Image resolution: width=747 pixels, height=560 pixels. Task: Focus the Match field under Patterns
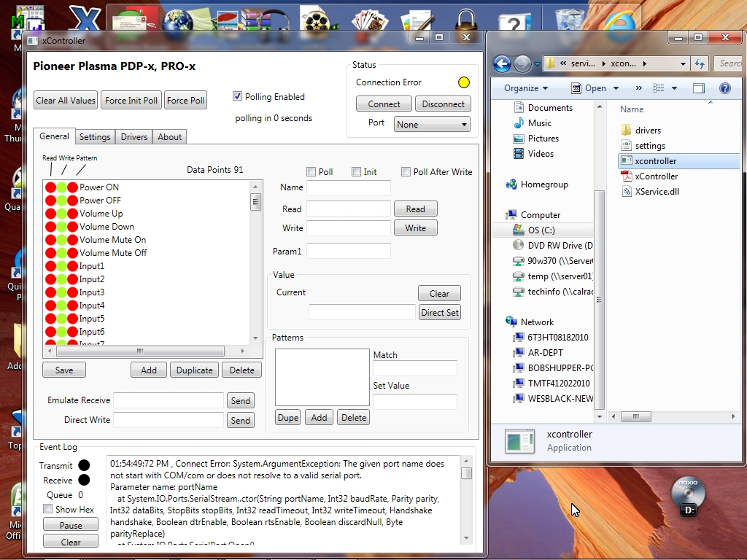[415, 367]
